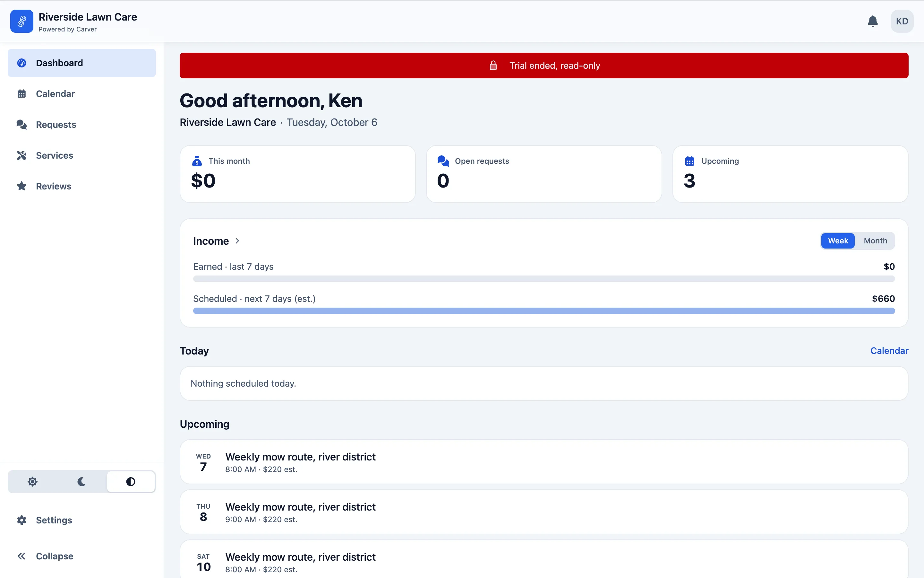This screenshot has width=924, height=578.
Task: Go to Dashboard in sidebar
Action: point(82,63)
